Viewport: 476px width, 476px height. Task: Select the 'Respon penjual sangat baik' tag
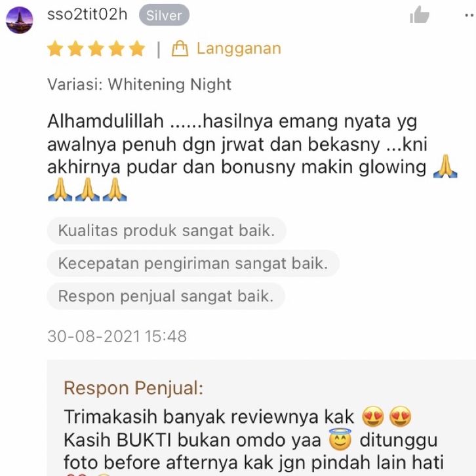click(166, 296)
